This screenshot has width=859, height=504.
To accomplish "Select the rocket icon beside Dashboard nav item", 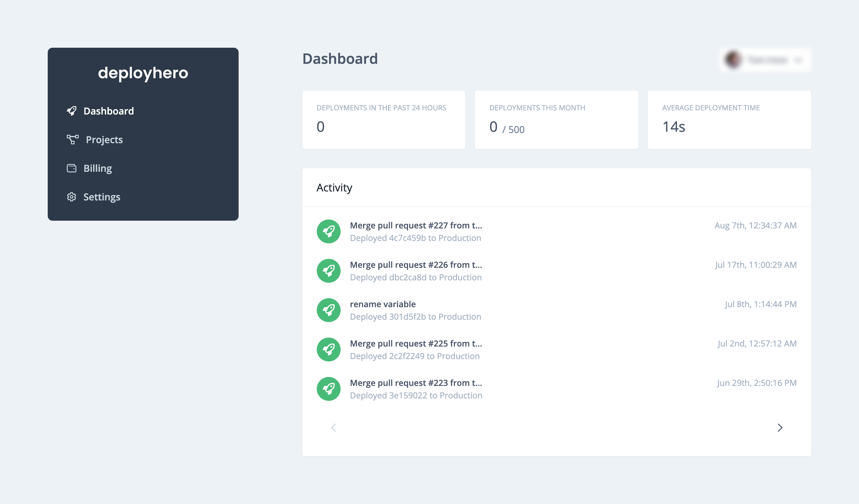I will (x=72, y=111).
